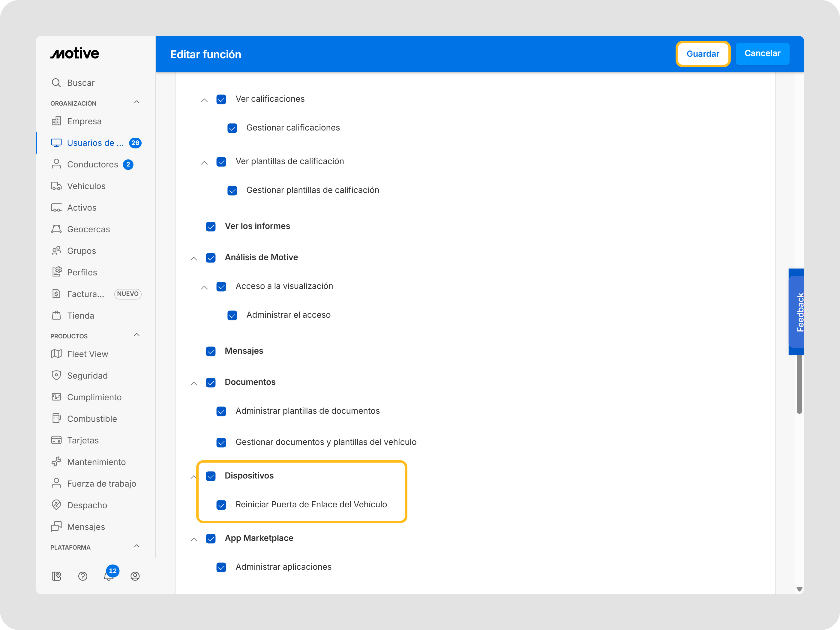This screenshot has width=840, height=630.
Task: Click the map bookmark icon in bottom bar
Action: tap(56, 577)
